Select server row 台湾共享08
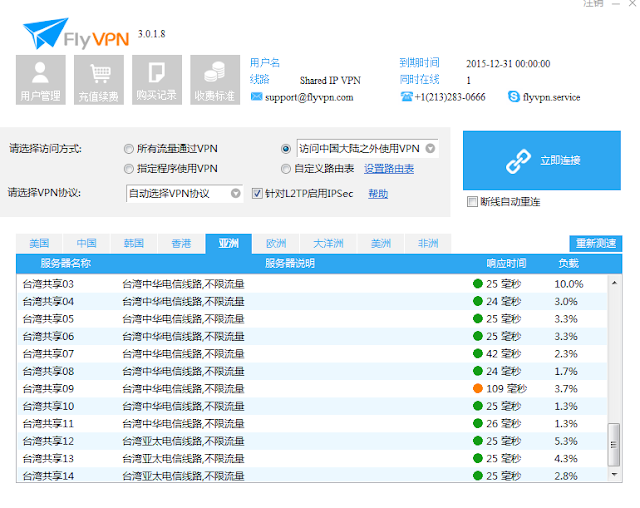Viewport: 640px width, 508px height. point(312,371)
